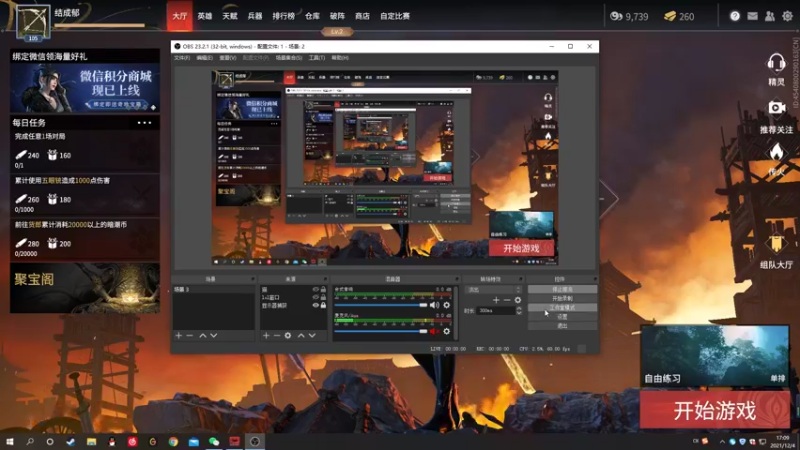Unmute the microphone red speaker icon
800x450 pixels.
tap(434, 332)
